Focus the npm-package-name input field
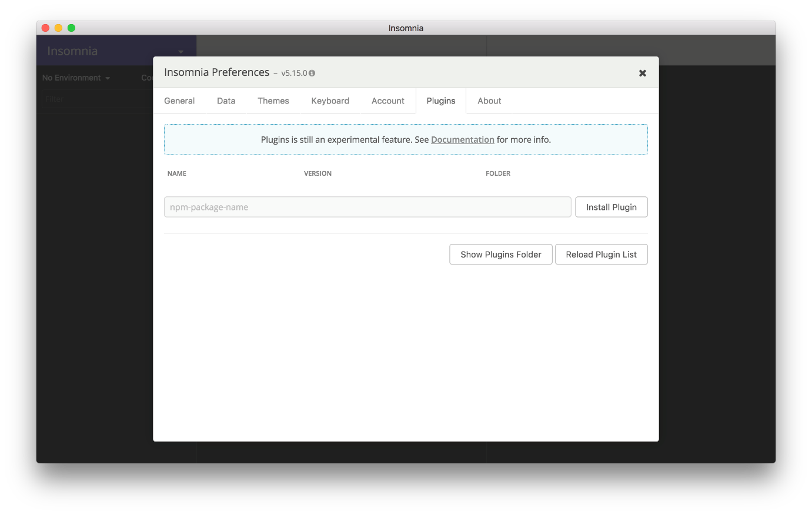The height and width of the screenshot is (515, 812). click(367, 207)
